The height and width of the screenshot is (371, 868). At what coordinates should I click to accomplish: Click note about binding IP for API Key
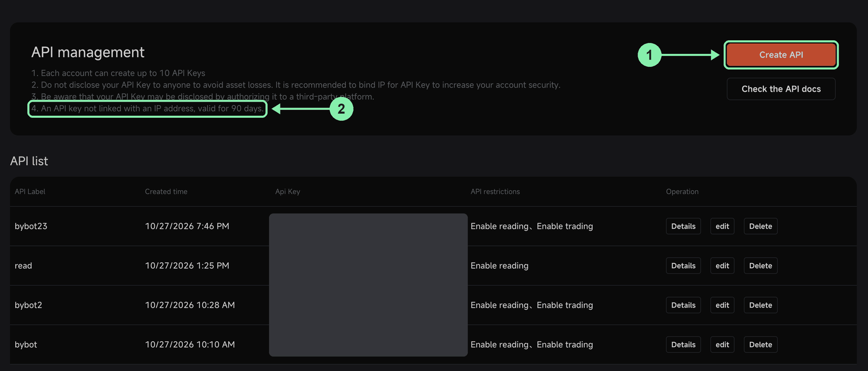(296, 85)
